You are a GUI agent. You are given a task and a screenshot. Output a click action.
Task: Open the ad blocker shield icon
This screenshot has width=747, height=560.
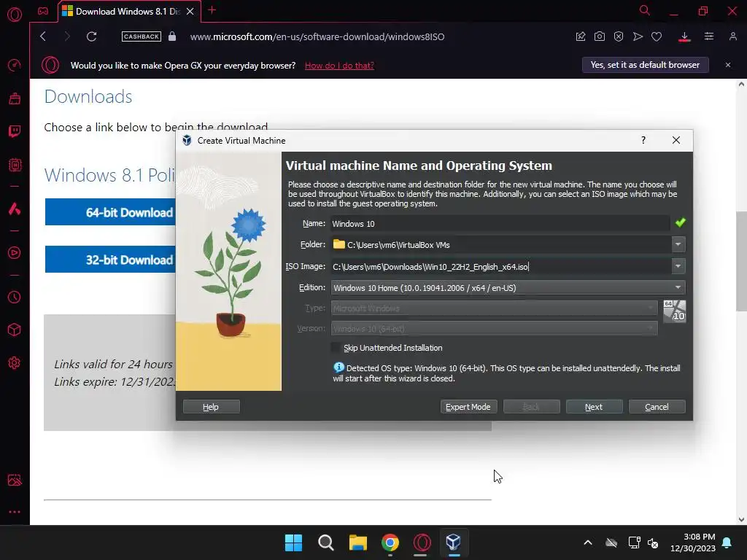[x=619, y=36]
